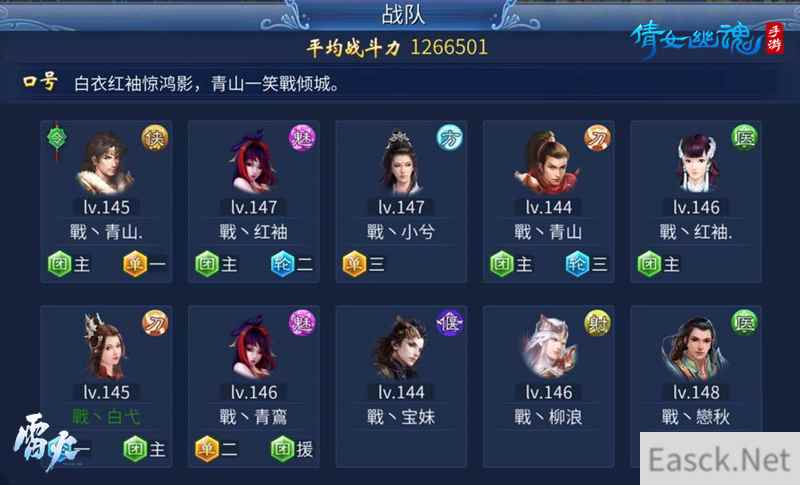Click the yellow 射 icon on 戰丶柳浪
Viewport: 800px width, 485px height.
tap(597, 323)
